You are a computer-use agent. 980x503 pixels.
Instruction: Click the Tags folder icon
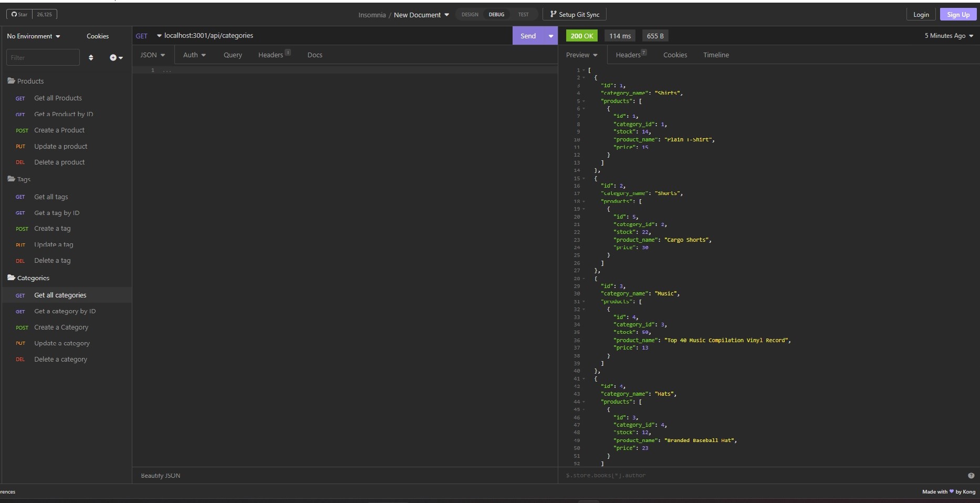(11, 179)
